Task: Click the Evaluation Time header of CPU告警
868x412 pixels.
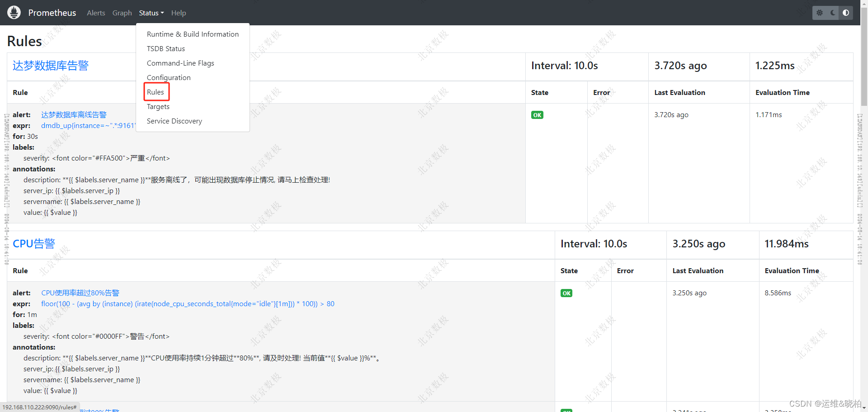Action: click(792, 270)
